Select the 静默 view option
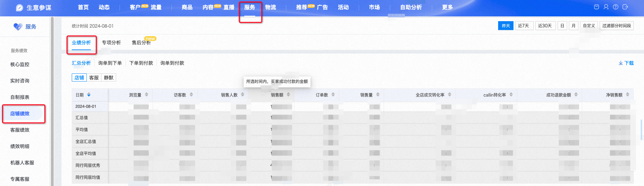This screenshot has width=644, height=186. tap(109, 78)
